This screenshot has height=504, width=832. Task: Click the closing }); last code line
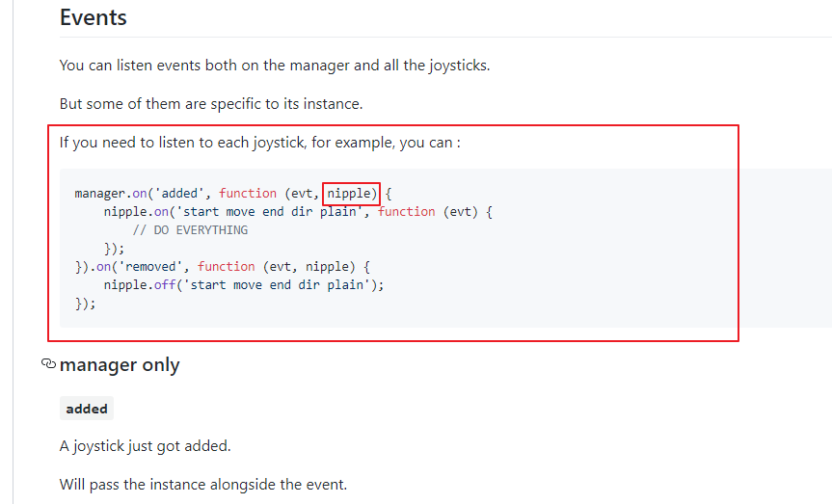point(86,304)
